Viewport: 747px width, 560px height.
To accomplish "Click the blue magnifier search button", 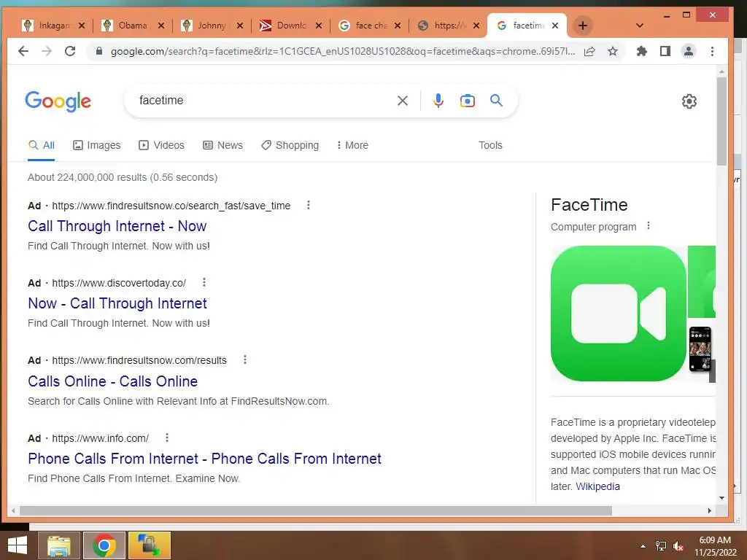I will pyautogui.click(x=496, y=101).
